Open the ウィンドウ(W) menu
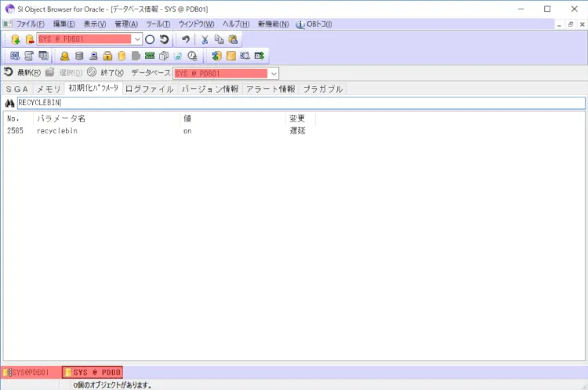This screenshot has height=390, width=588. [196, 24]
